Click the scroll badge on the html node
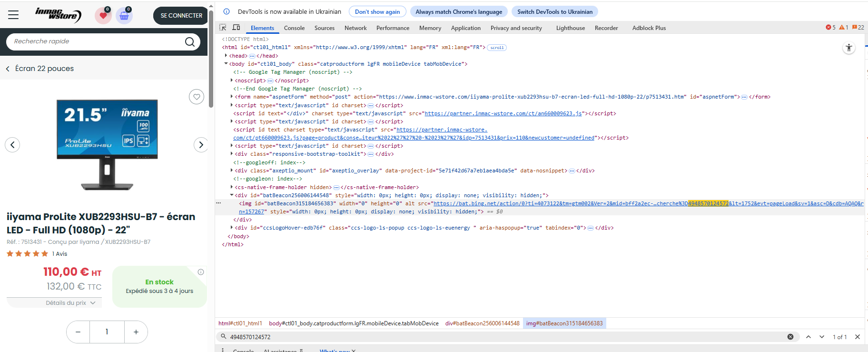The height and width of the screenshot is (352, 868). point(497,48)
